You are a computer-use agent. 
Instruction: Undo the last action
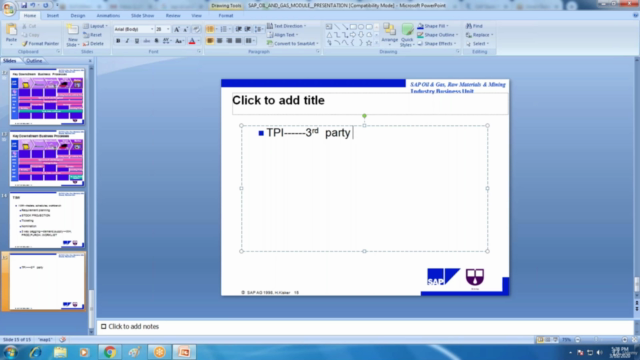tap(33, 5)
